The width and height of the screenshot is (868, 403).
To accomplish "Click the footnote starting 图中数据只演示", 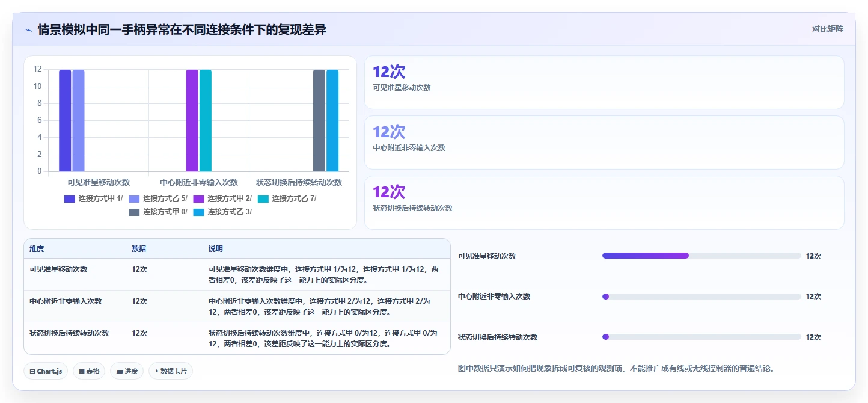I will pyautogui.click(x=616, y=368).
